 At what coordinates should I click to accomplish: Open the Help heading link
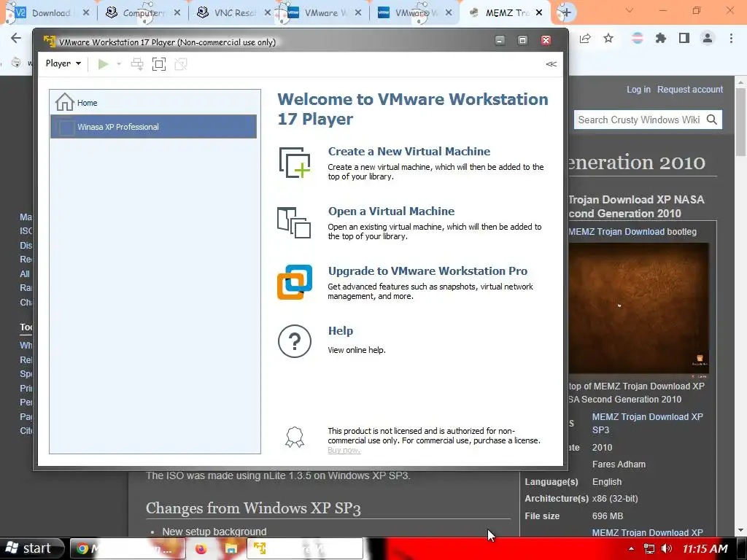[340, 330]
